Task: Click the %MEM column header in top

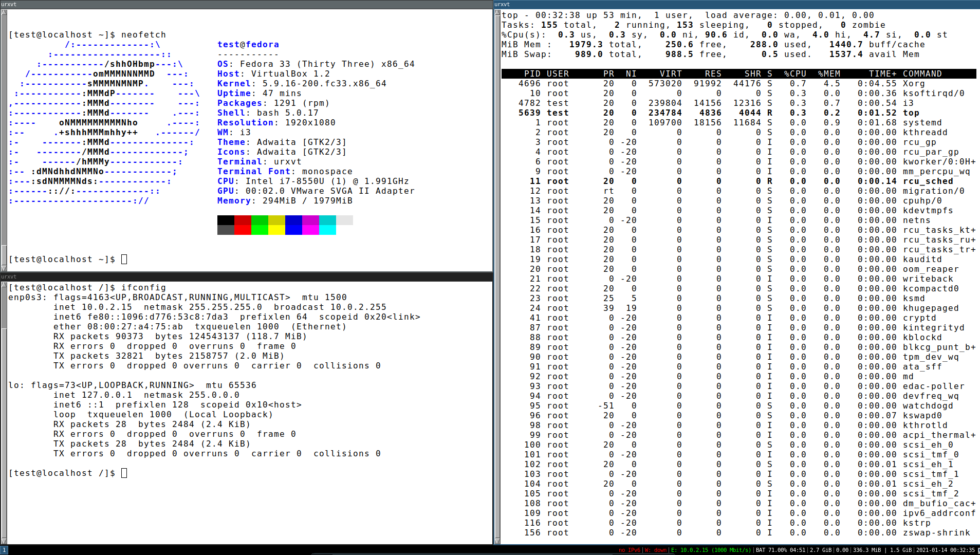Action: (829, 74)
